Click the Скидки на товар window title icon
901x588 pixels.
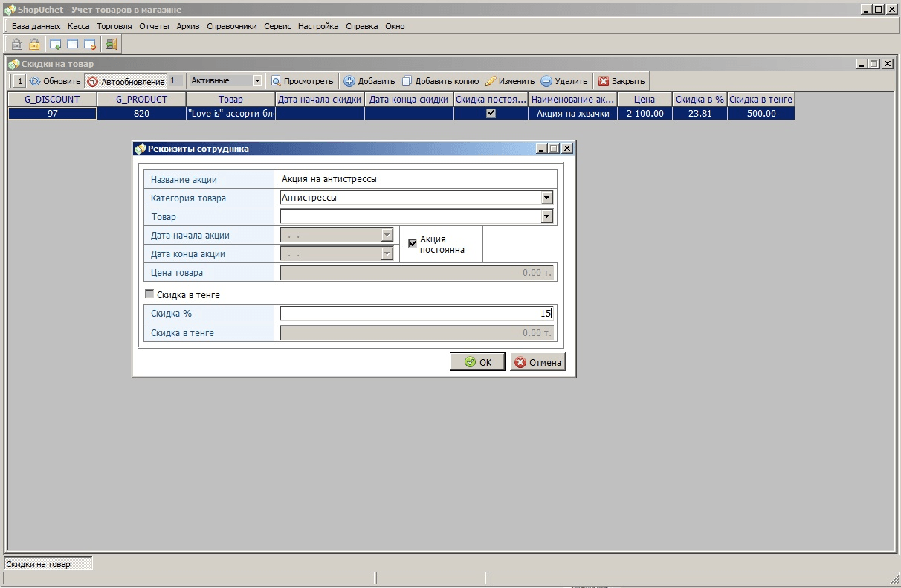click(x=14, y=64)
